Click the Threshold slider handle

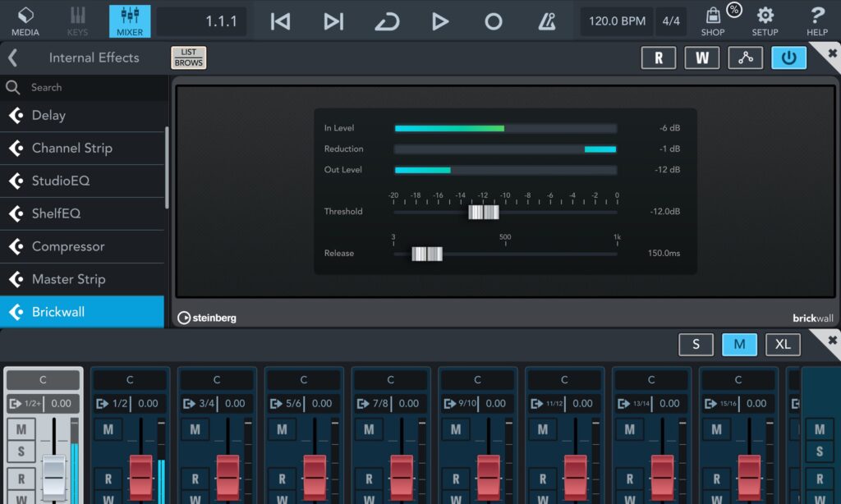(484, 212)
